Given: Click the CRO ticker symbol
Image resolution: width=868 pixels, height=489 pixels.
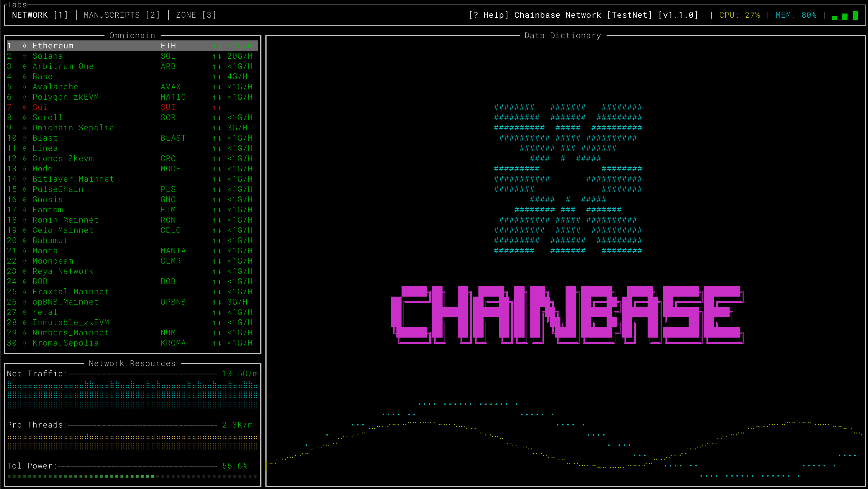Looking at the screenshot, I should click(168, 159).
